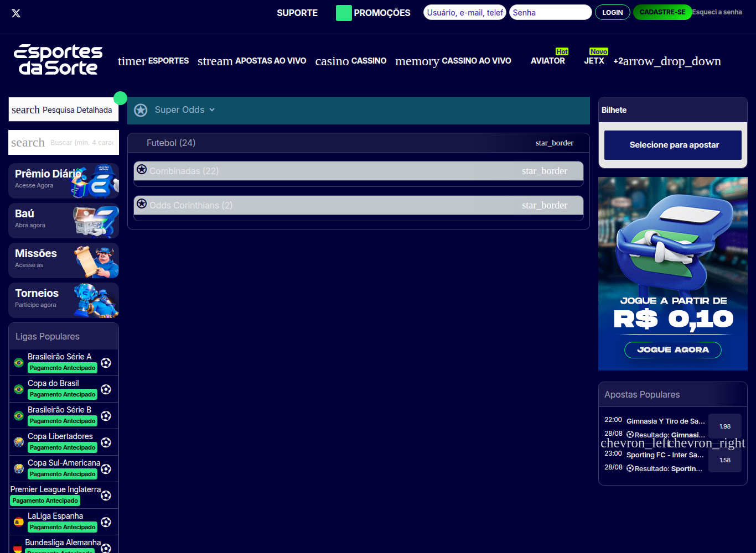
Task: Click the soccer ball icon beside Brasileirão Série A
Action: click(106, 363)
